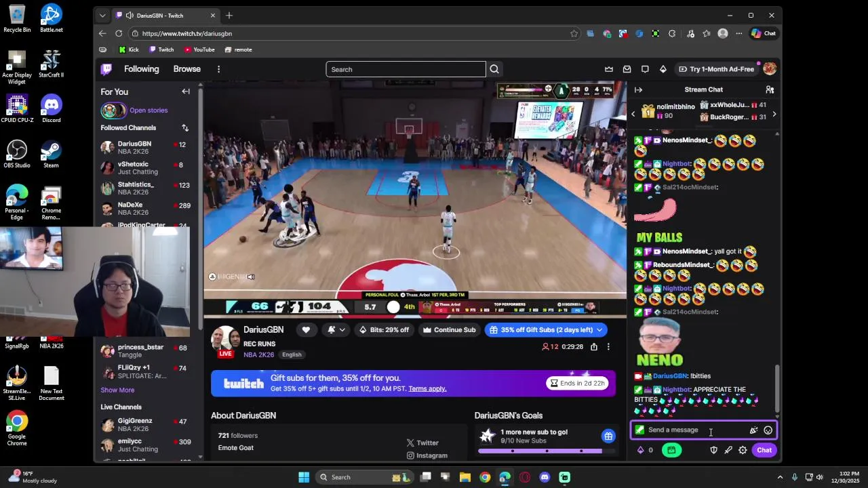Viewport: 868px width, 488px height.
Task: Click the search magnifier button
Action: 494,69
